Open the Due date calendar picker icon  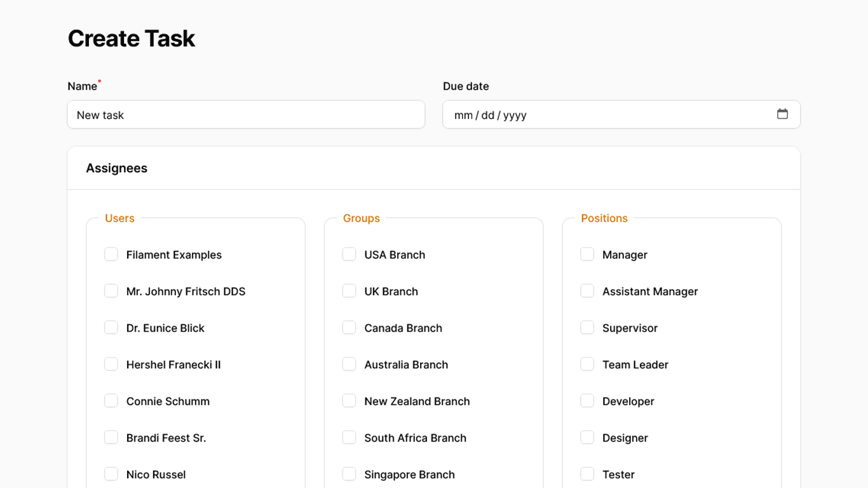(782, 114)
